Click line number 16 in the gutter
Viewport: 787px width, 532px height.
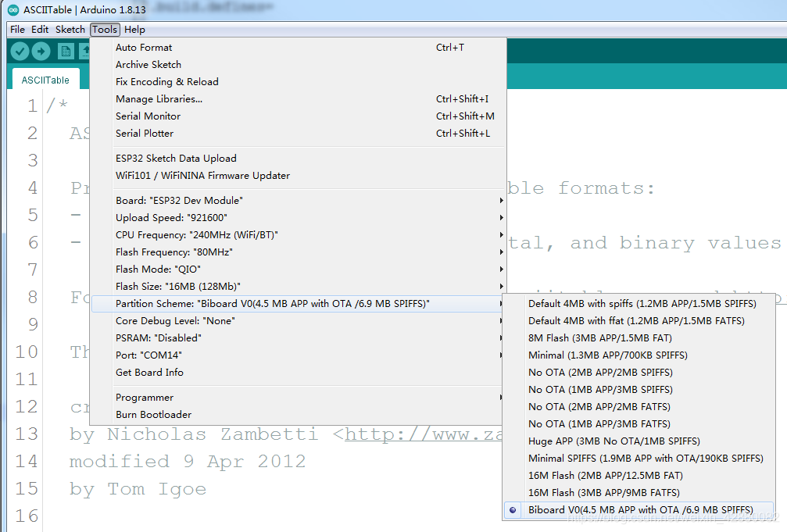(27, 516)
